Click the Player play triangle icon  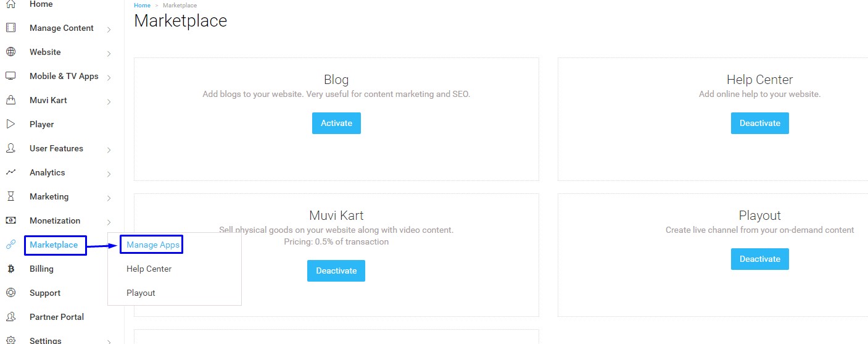[10, 124]
